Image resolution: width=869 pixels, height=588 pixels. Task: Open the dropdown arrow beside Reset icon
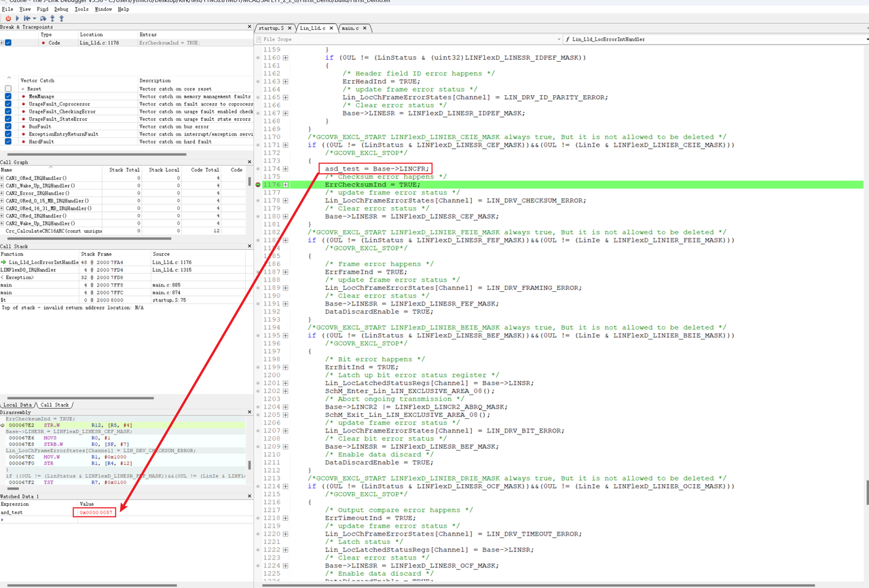pos(34,18)
